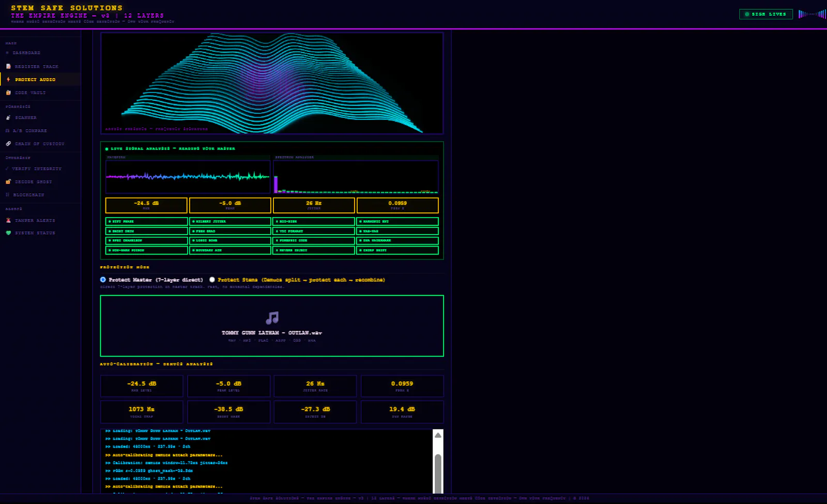Click the FFT Phase layer badge
This screenshot has width=827, height=504.
click(x=146, y=221)
